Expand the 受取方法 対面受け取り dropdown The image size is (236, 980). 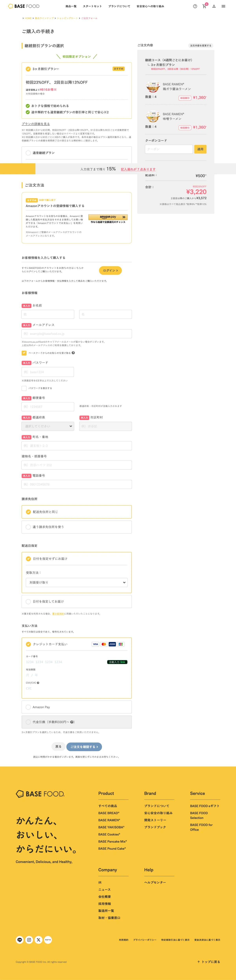click(77, 582)
